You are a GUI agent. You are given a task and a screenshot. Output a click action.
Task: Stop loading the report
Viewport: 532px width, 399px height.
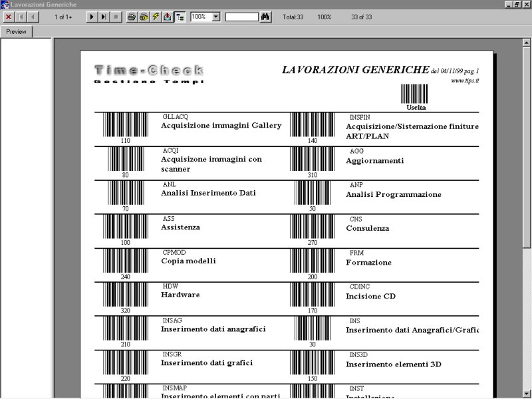(x=116, y=17)
